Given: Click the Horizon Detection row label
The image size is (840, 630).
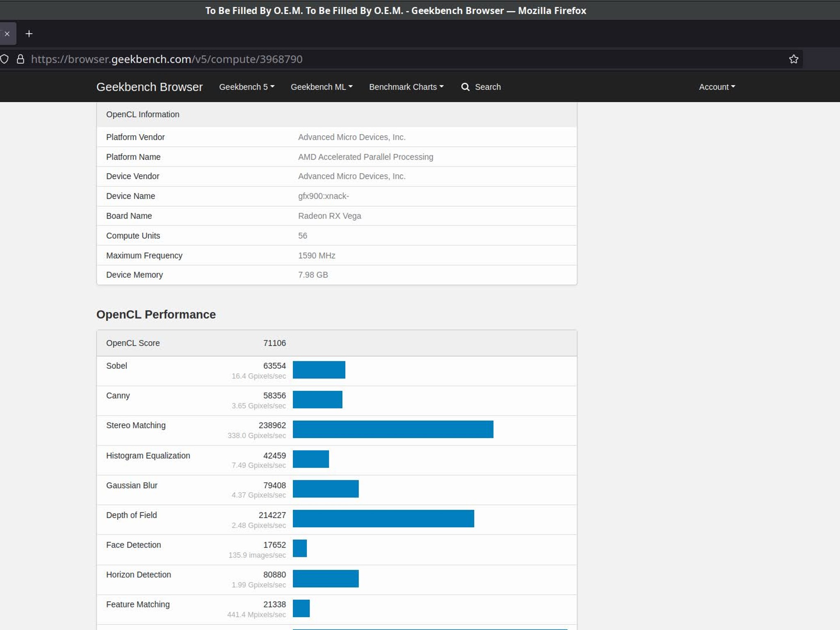Looking at the screenshot, I should click(x=139, y=575).
